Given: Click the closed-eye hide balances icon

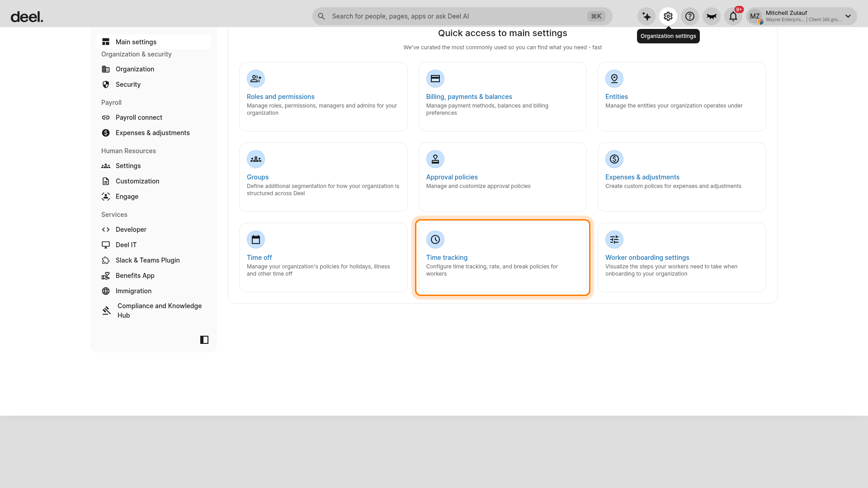Looking at the screenshot, I should pos(712,16).
